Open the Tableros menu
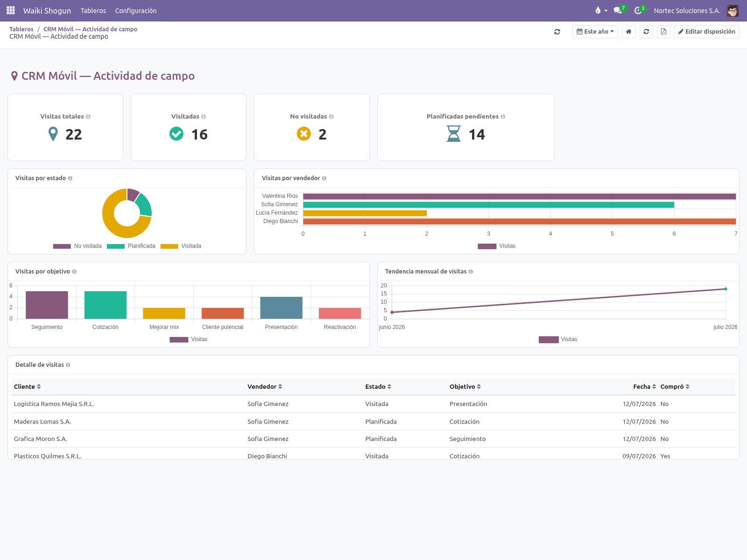 click(x=93, y=10)
